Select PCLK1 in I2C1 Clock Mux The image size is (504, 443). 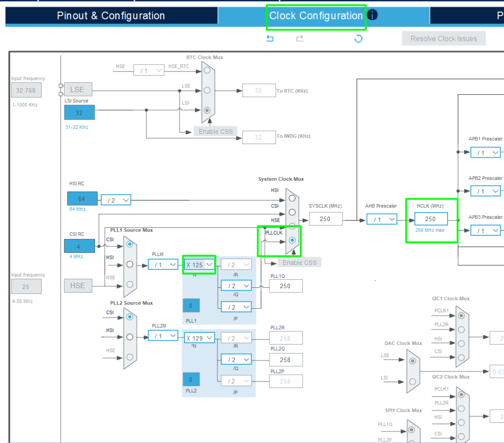click(x=461, y=315)
